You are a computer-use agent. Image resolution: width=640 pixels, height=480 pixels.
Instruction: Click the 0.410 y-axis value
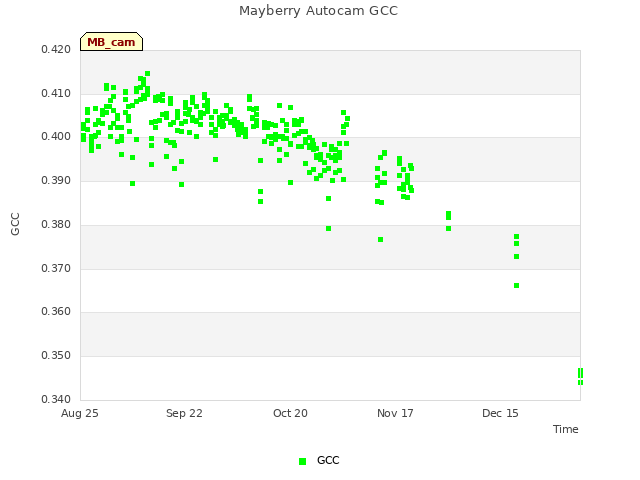point(56,93)
